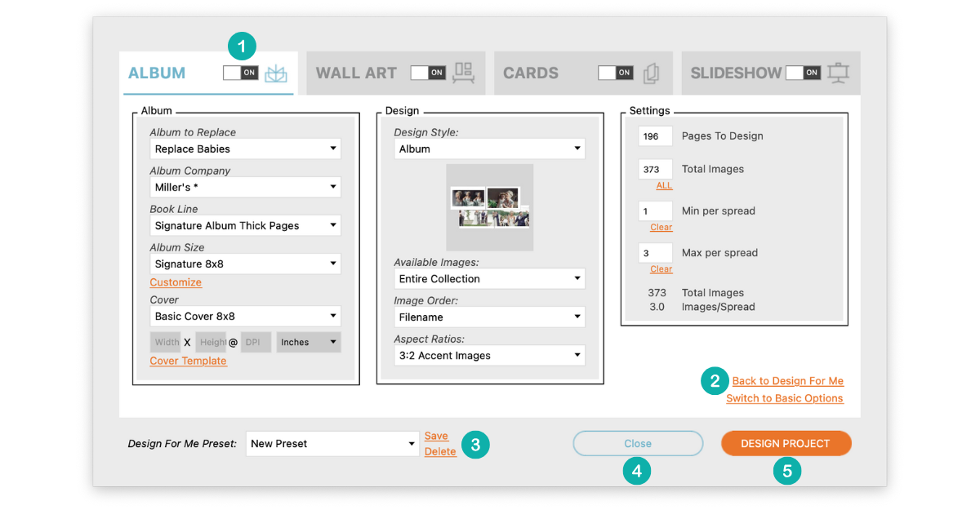The width and height of the screenshot is (980, 510).
Task: Expand the Design Style dropdown
Action: [x=490, y=149]
